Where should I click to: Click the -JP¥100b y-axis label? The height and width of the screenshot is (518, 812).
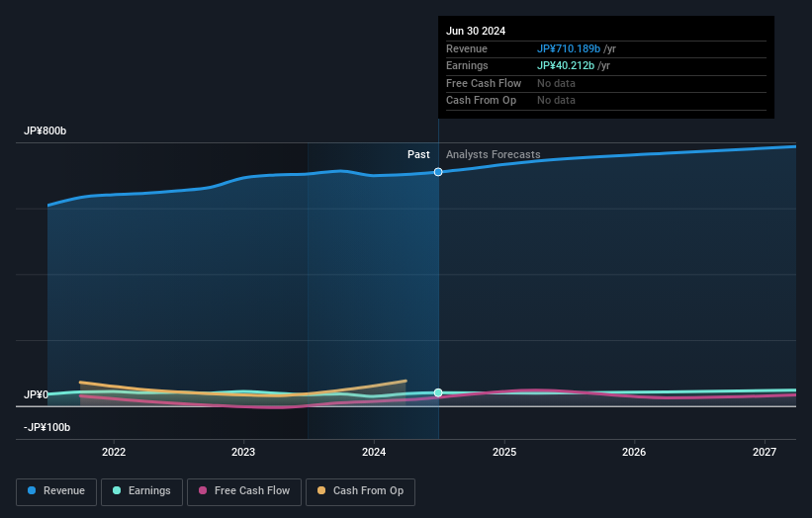click(x=46, y=427)
